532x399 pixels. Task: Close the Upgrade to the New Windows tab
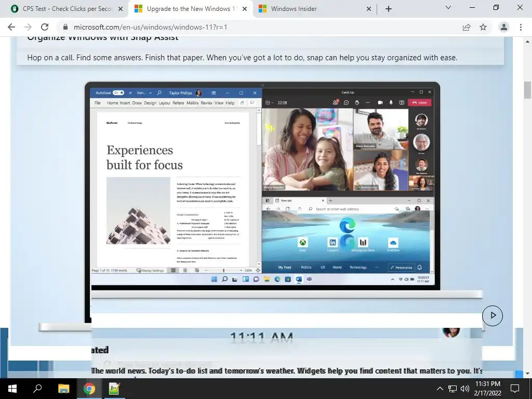tap(245, 9)
